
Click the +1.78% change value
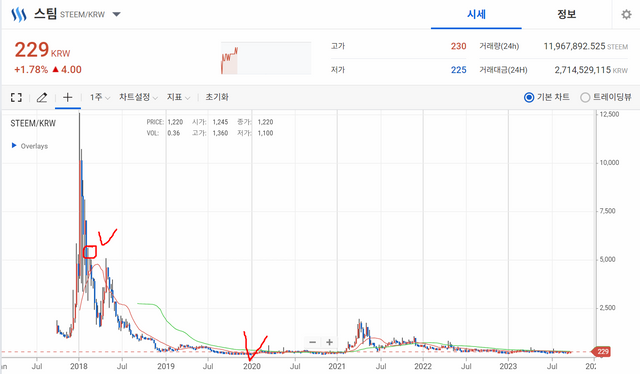point(31,70)
